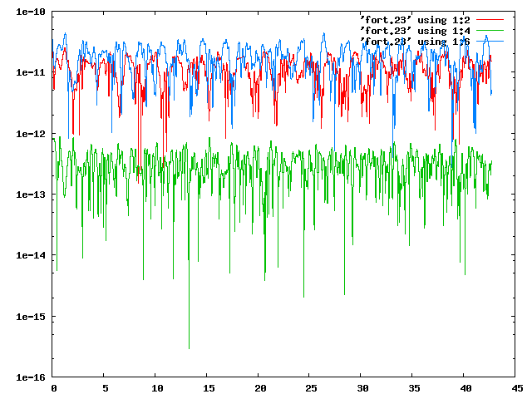Click the x-axis label 0

coord(54,388)
